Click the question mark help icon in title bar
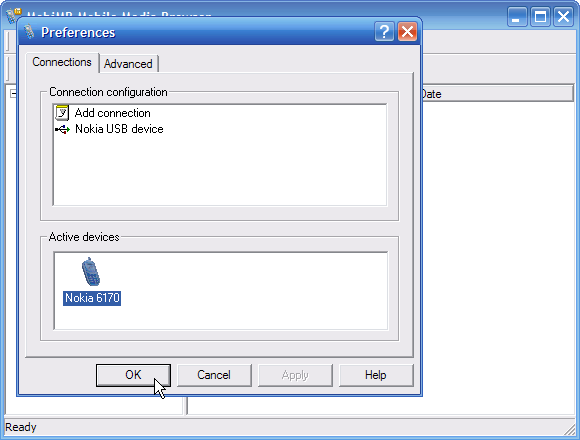This screenshot has height=440, width=580. tap(384, 32)
